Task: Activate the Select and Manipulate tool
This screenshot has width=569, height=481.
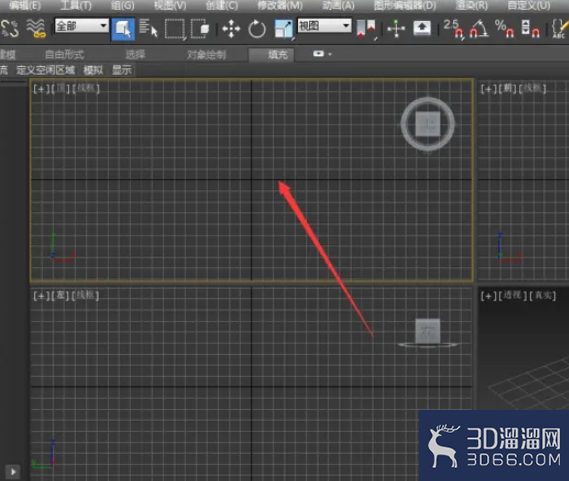Action: [396, 29]
